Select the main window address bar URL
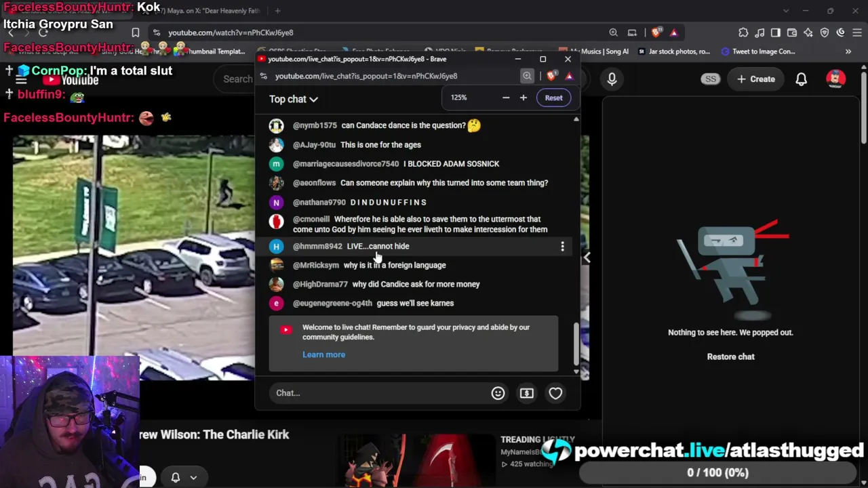The height and width of the screenshot is (488, 868). click(x=231, y=33)
